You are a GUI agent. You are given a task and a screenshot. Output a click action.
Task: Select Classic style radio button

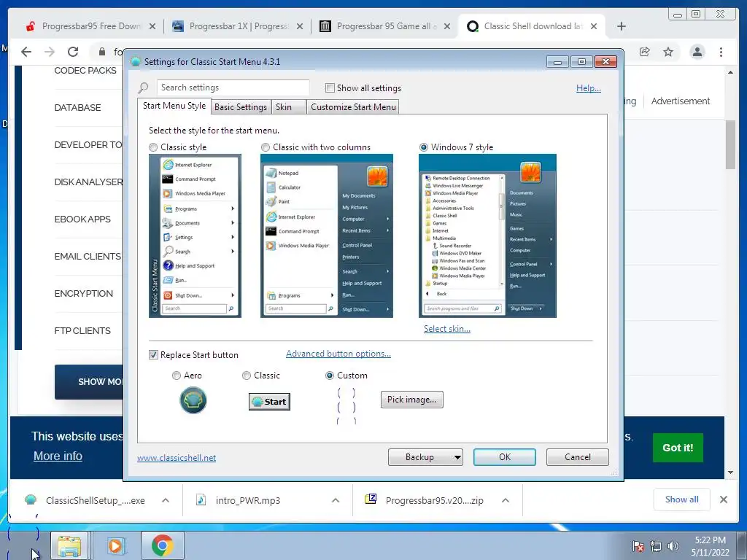[153, 147]
